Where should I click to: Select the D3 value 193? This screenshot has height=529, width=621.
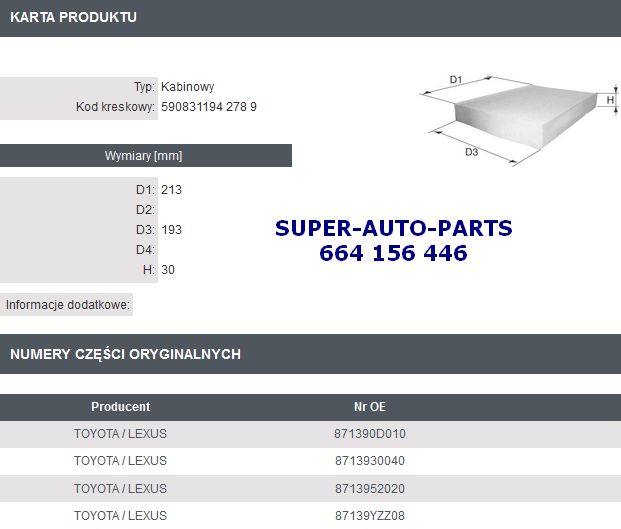[x=171, y=230]
